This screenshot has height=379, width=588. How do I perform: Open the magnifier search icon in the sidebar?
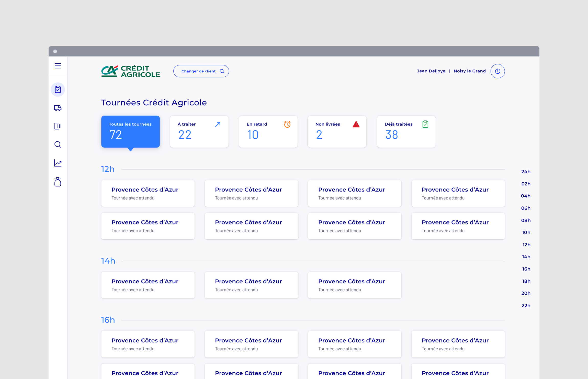58,144
